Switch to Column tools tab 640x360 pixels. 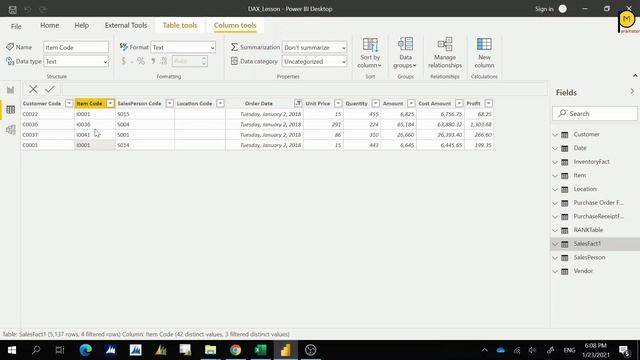click(235, 25)
